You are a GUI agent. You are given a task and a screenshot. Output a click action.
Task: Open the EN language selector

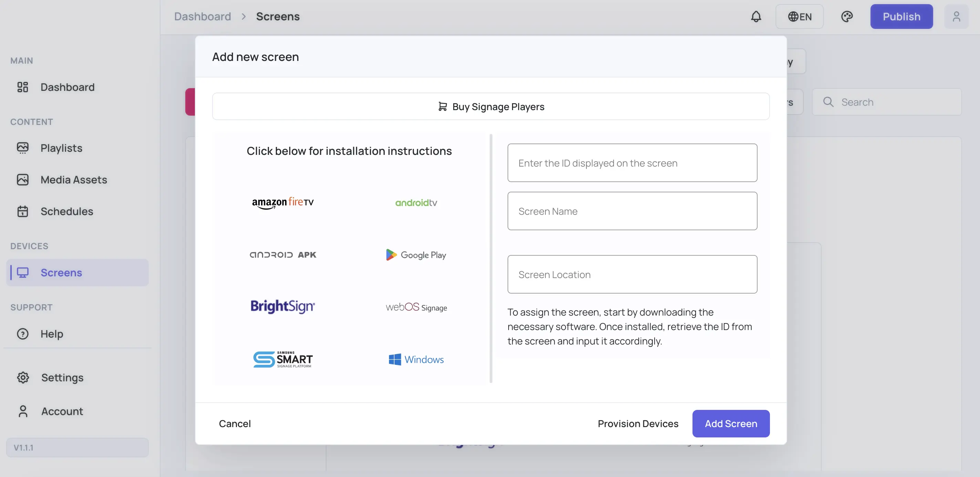pos(800,17)
